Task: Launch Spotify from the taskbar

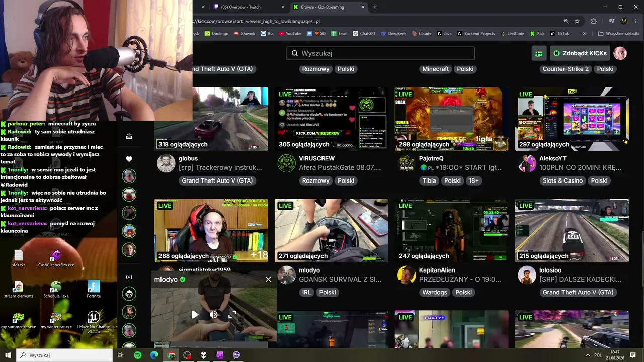Action: 138,355
